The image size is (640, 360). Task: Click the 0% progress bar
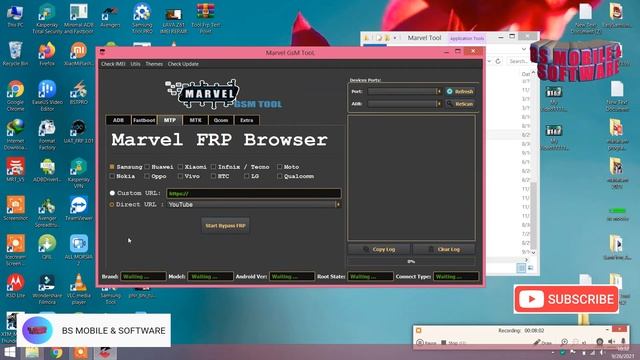(411, 261)
